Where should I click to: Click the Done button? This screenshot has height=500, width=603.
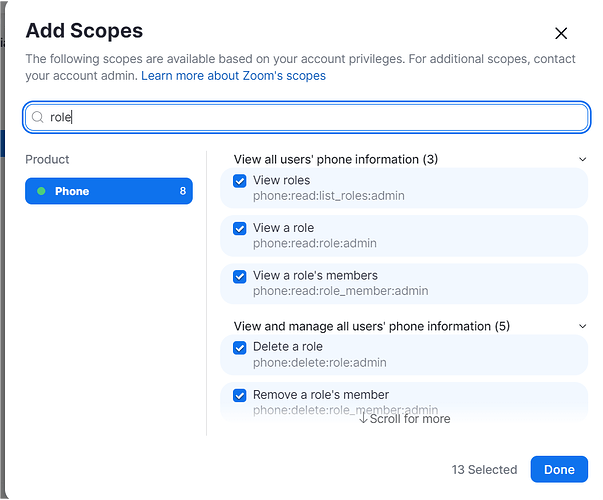[559, 469]
